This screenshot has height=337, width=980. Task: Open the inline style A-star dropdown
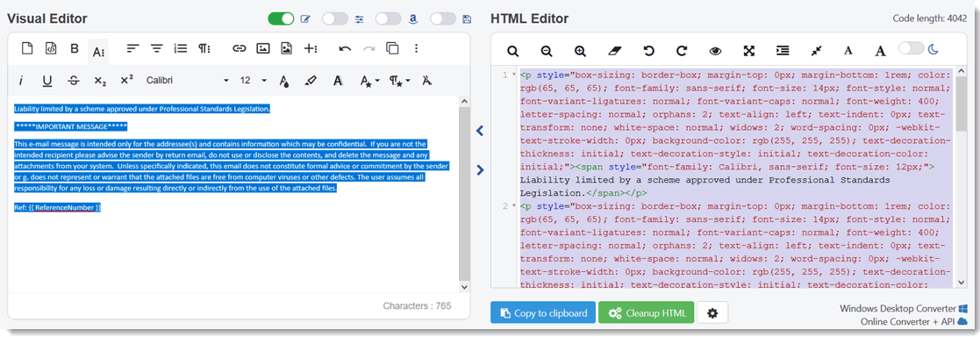368,80
